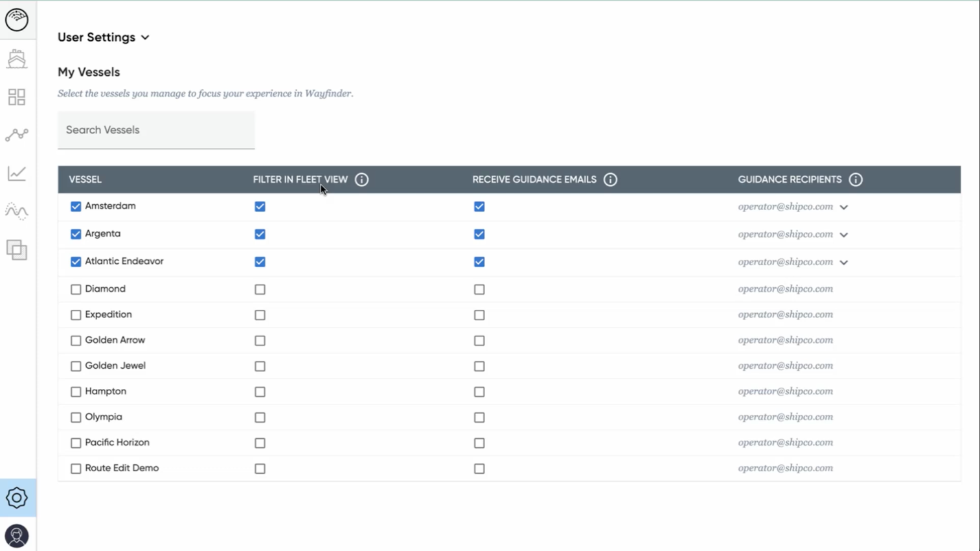Enable guidance emails for Pacific Horizon

(479, 443)
